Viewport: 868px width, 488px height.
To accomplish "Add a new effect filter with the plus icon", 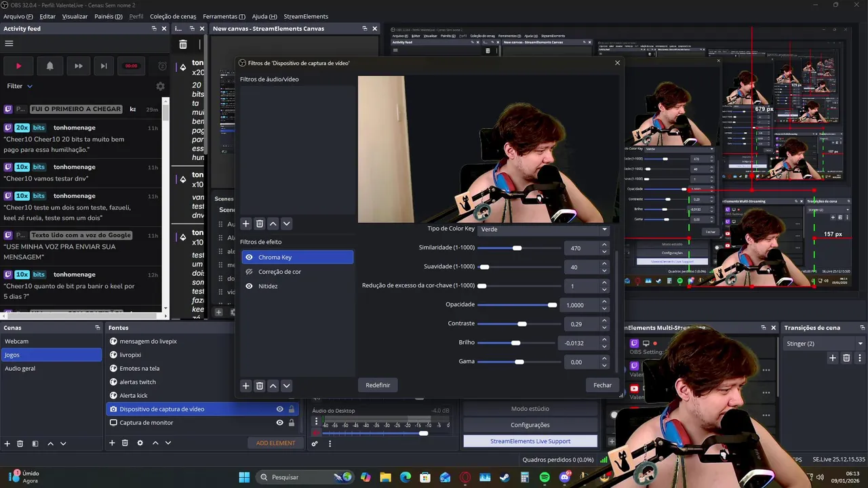I will coord(246,386).
